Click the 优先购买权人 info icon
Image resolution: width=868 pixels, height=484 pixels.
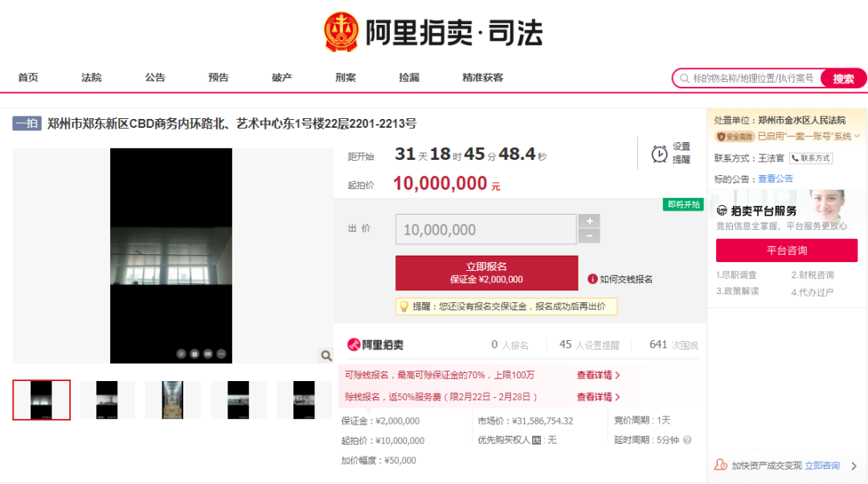536,441
